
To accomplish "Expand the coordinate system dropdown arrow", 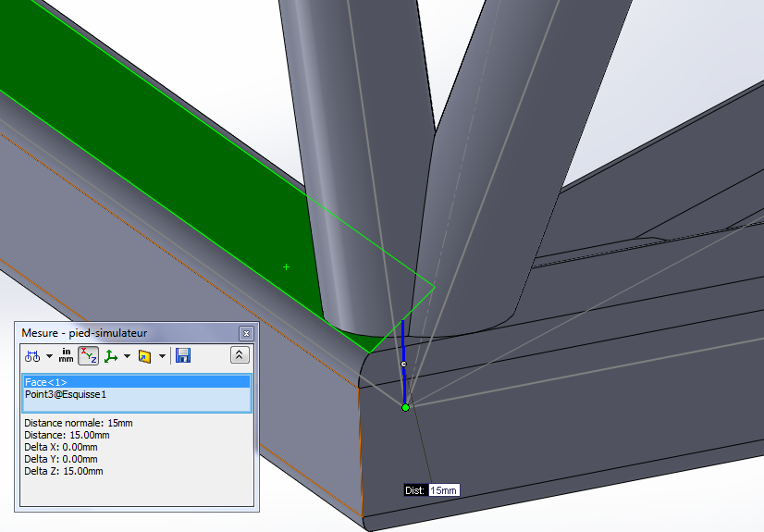I will [x=127, y=356].
